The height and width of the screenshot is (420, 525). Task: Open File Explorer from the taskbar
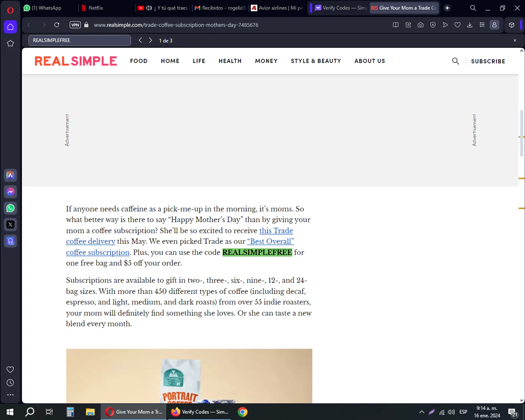pos(90,412)
